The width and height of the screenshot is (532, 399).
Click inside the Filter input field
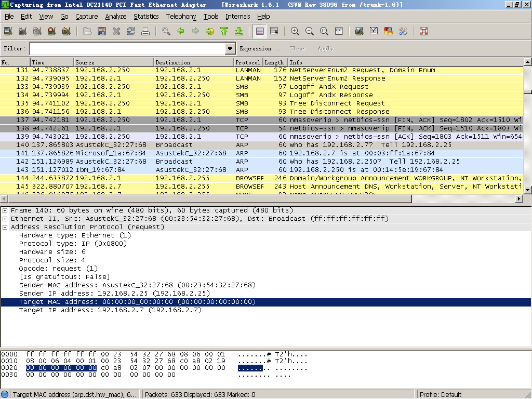127,49
